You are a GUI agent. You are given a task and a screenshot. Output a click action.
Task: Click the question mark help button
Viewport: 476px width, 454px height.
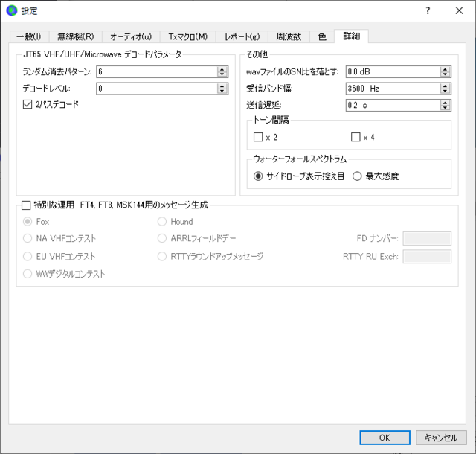click(x=428, y=10)
